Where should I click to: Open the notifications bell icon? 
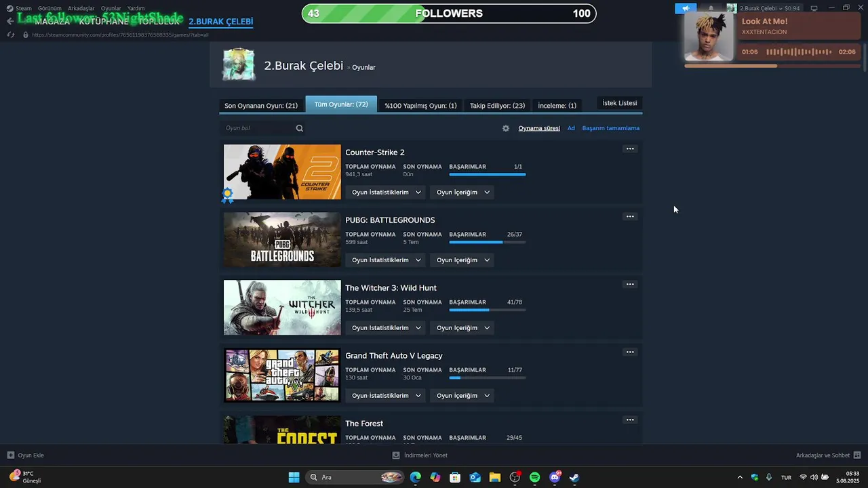[x=711, y=8]
